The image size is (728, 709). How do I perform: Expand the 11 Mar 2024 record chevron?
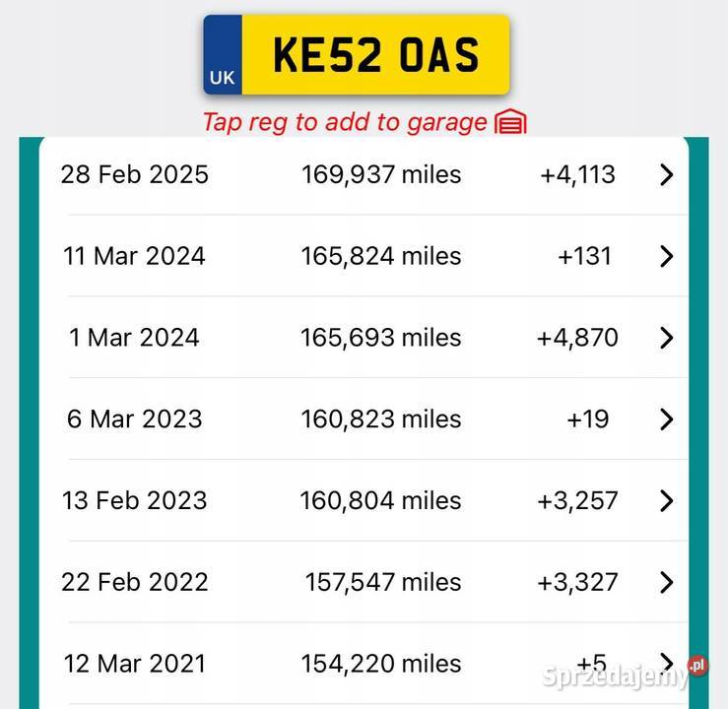coord(667,257)
